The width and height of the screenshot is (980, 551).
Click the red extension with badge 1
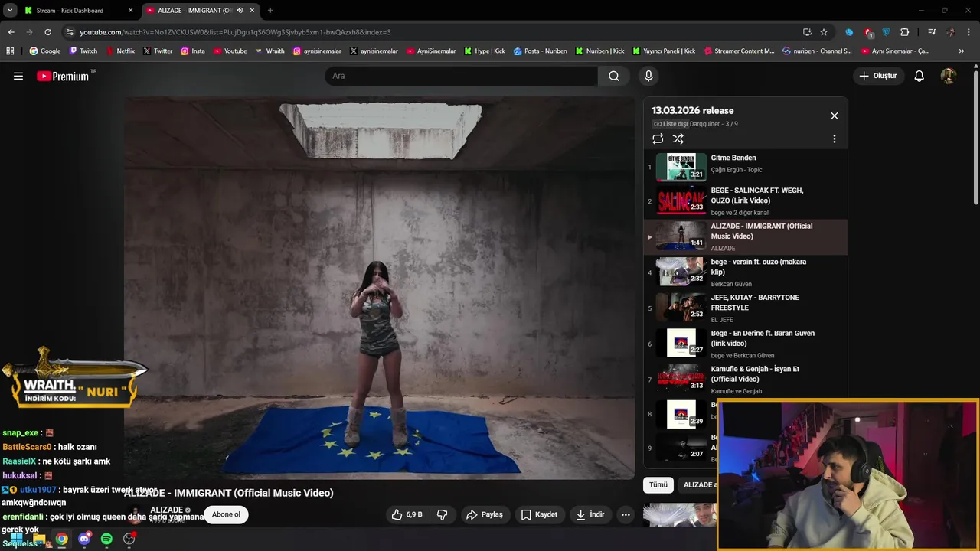coord(868,32)
